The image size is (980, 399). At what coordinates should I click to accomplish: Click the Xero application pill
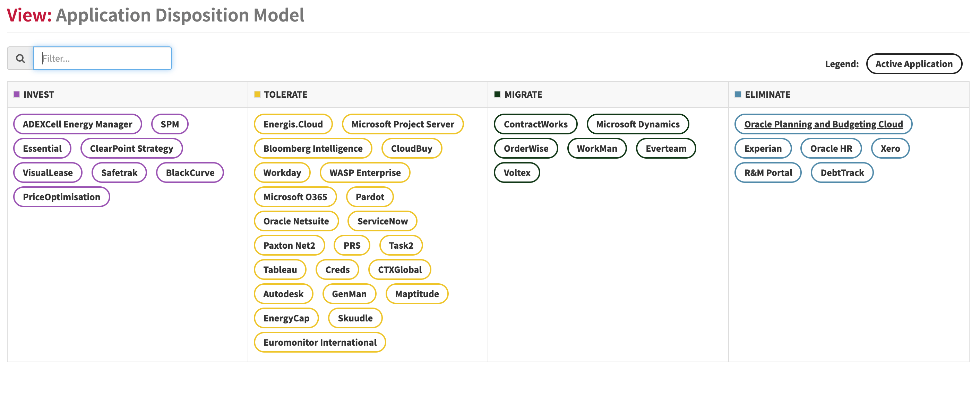coord(890,149)
